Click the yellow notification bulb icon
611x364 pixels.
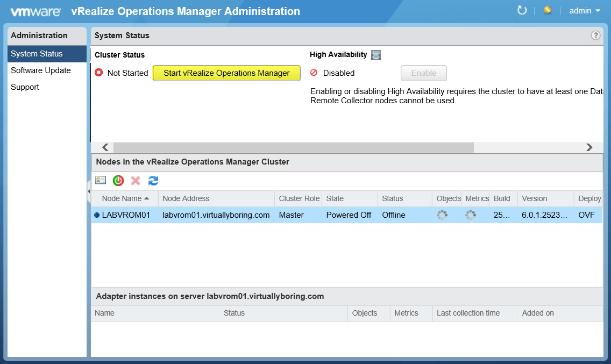[548, 11]
